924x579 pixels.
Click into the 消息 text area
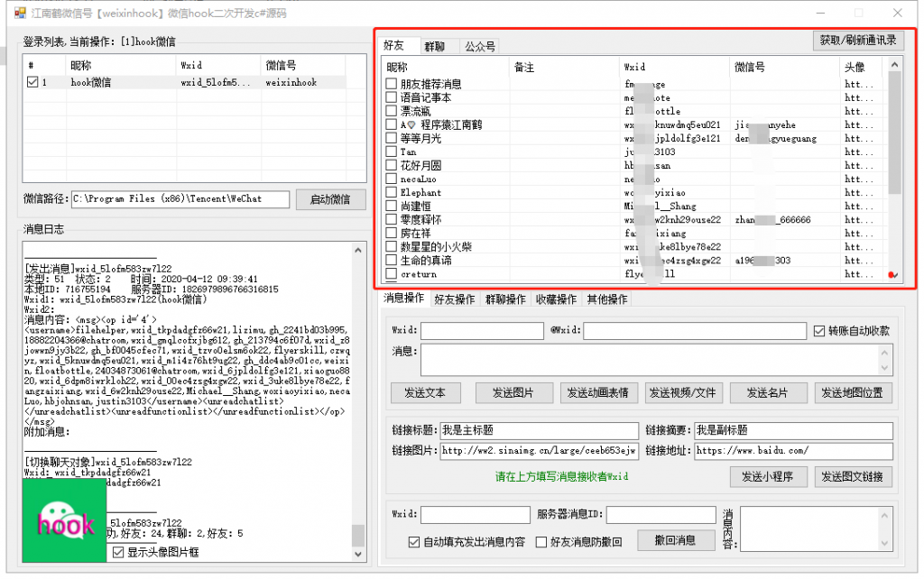coord(657,360)
